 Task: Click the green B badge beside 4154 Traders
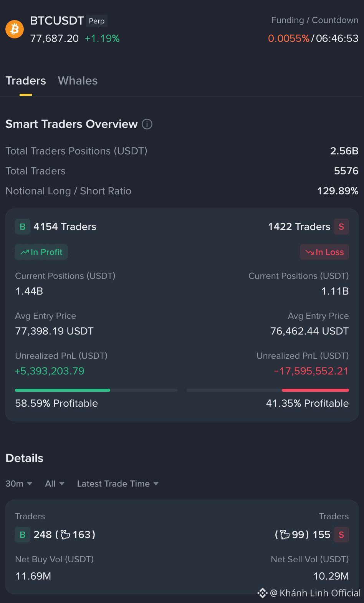(23, 227)
